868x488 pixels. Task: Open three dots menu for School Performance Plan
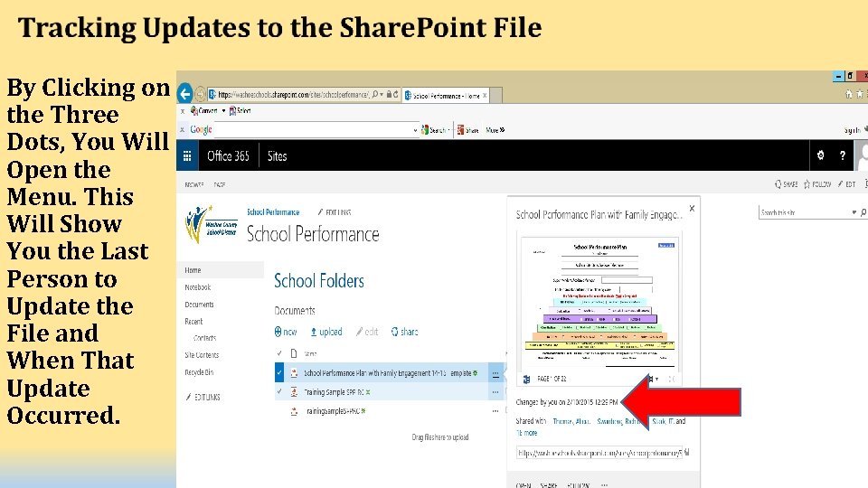tap(495, 373)
